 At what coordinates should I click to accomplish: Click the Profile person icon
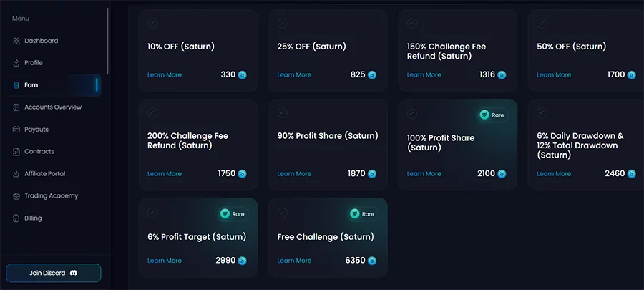(16, 63)
